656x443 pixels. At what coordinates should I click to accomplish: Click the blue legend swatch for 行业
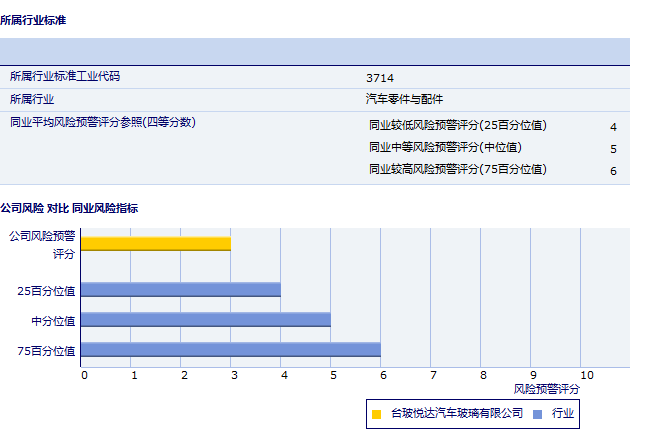click(537, 413)
